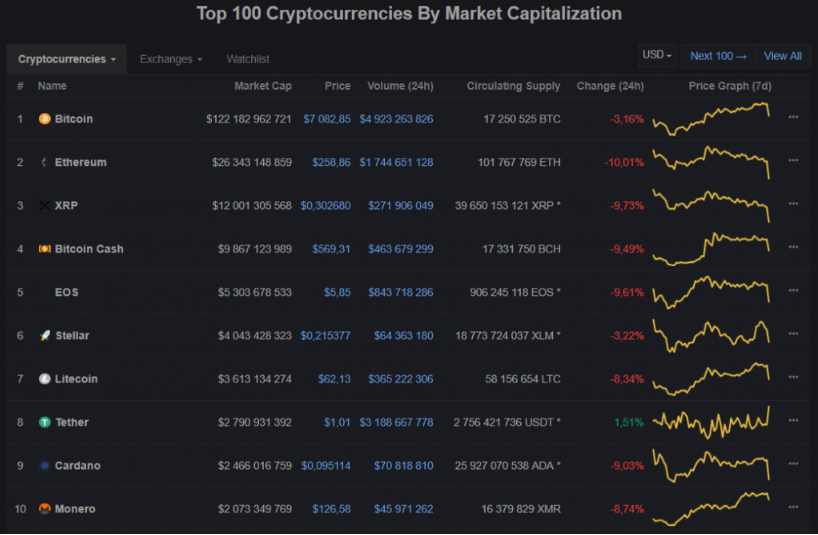Click the View All button
Screen dimensions: 818x535
pos(783,56)
